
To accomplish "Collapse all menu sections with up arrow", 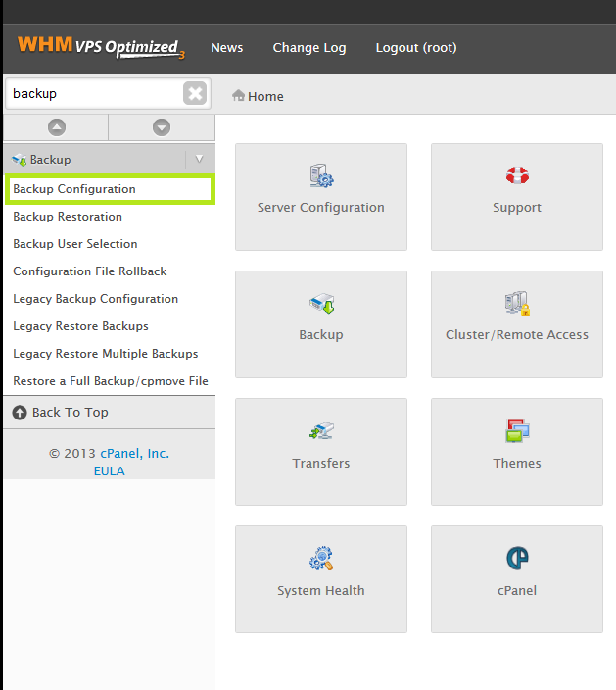I will click(x=56, y=127).
